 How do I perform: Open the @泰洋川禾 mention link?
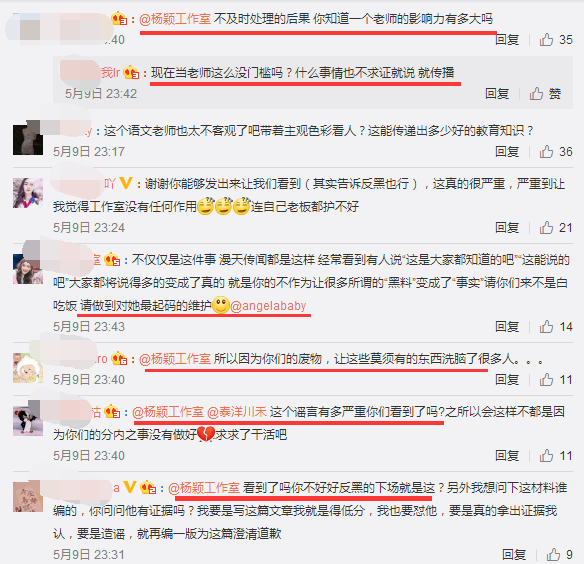237,412
